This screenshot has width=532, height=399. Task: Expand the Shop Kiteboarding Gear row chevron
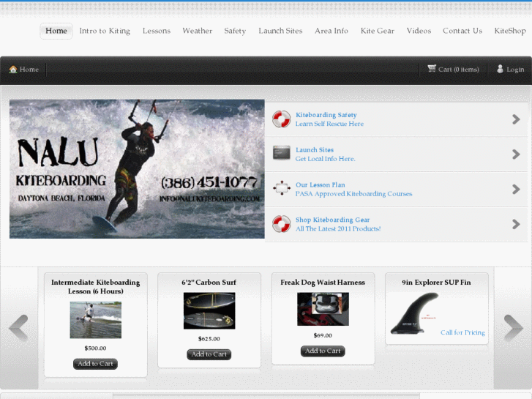pyautogui.click(x=516, y=224)
